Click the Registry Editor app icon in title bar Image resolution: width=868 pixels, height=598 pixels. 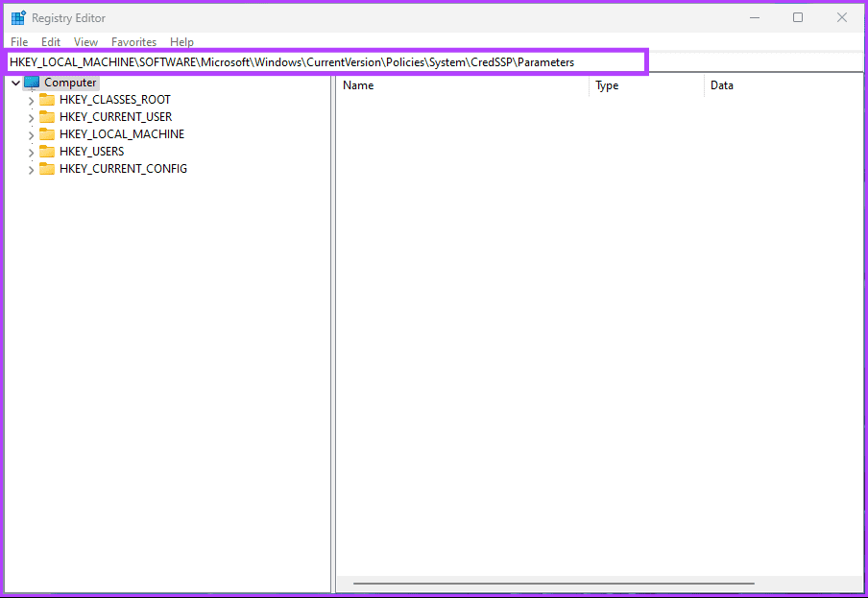(18, 17)
